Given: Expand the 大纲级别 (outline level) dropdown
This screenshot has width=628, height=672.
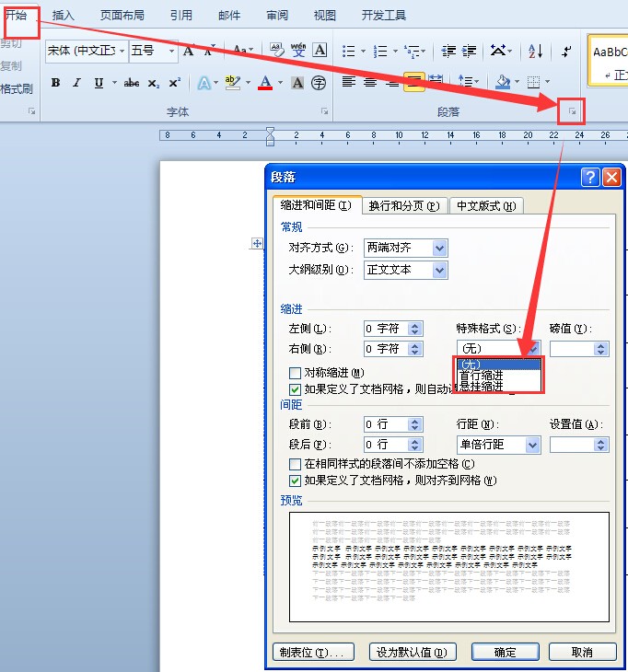Looking at the screenshot, I should coord(439,270).
